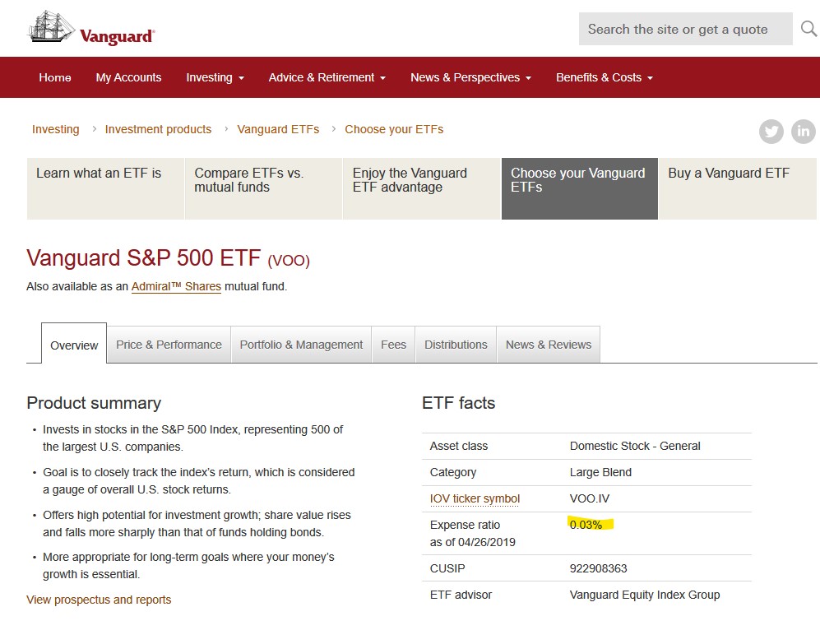Select Choose your Vanguard ETFs step
The image size is (820, 644).
[x=580, y=188]
